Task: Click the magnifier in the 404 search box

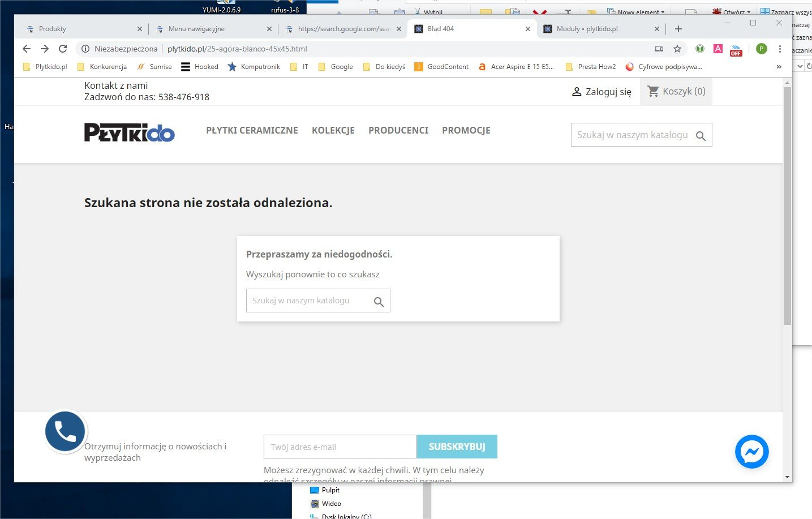Action: 379,302
